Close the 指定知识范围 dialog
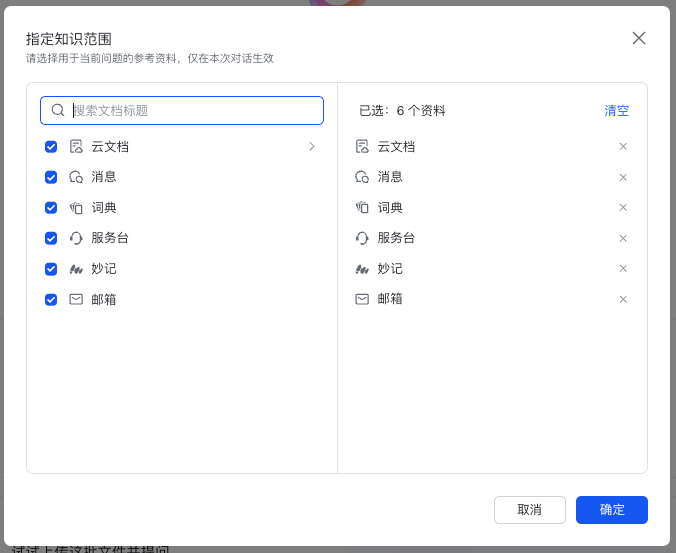The width and height of the screenshot is (676, 553). [x=639, y=38]
